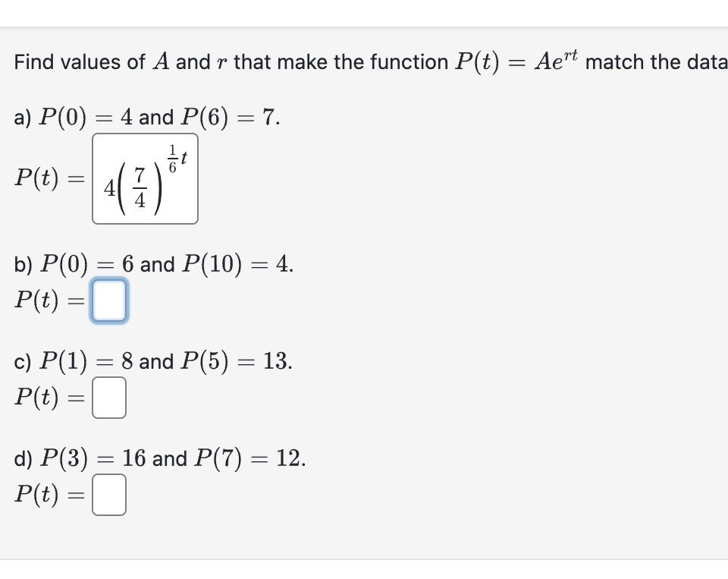728x579 pixels.
Task: Select the filled answer box in part a
Action: pos(145,179)
